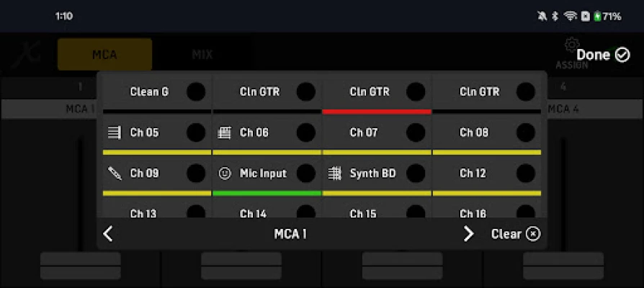Go to the next MCA group with right chevron
This screenshot has height=288, width=644.
pos(468,234)
